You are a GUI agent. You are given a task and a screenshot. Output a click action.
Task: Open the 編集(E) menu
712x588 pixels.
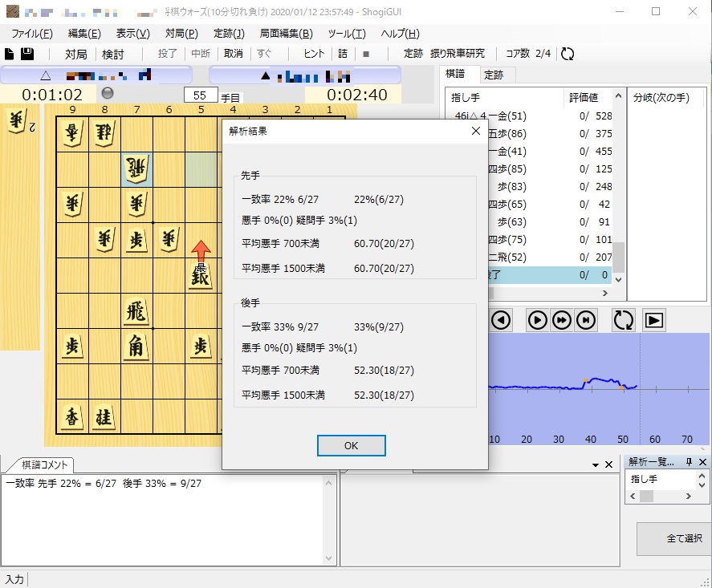[x=84, y=34]
